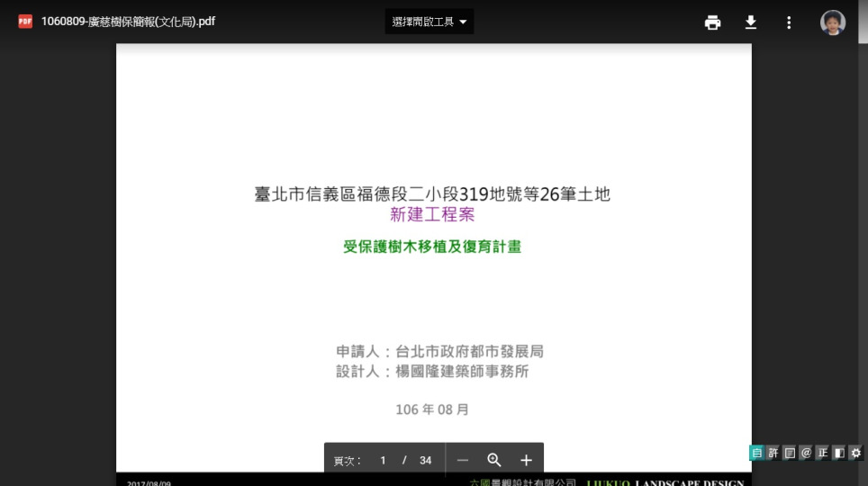
Task: Click the file name 1060809-廣慈樹保簡報
Action: click(x=128, y=22)
